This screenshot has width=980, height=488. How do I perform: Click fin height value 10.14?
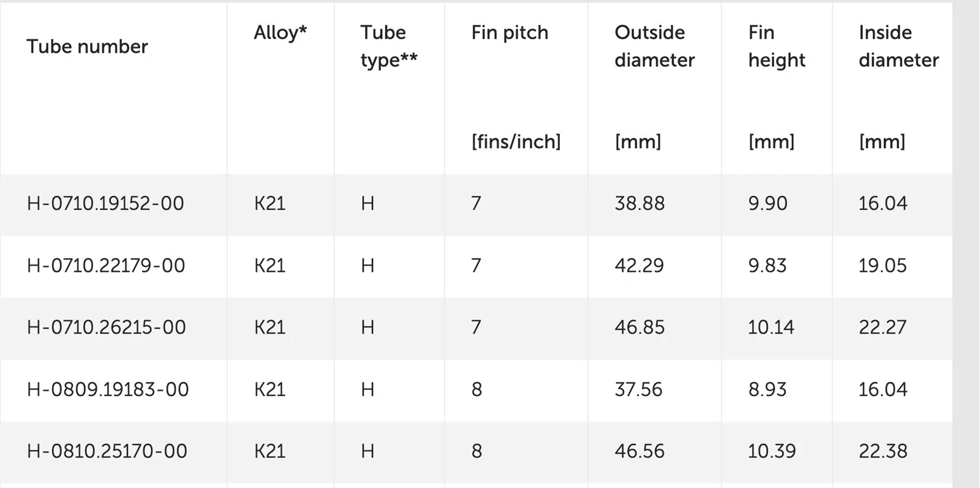click(771, 327)
